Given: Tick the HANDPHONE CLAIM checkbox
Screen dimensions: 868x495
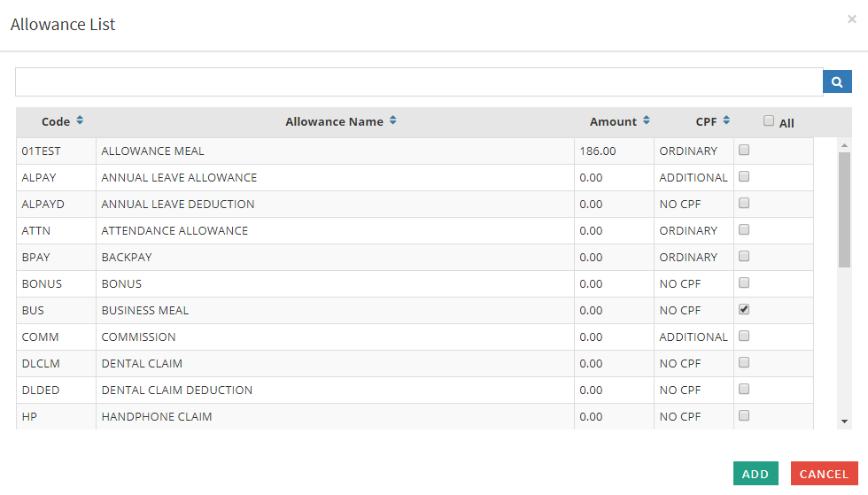Looking at the screenshot, I should (744, 416).
